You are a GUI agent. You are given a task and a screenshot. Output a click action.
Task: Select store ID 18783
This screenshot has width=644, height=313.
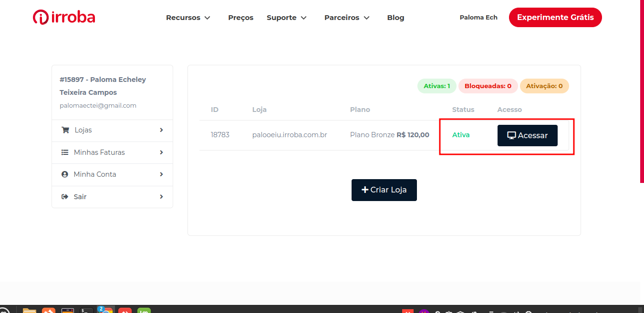click(x=220, y=135)
